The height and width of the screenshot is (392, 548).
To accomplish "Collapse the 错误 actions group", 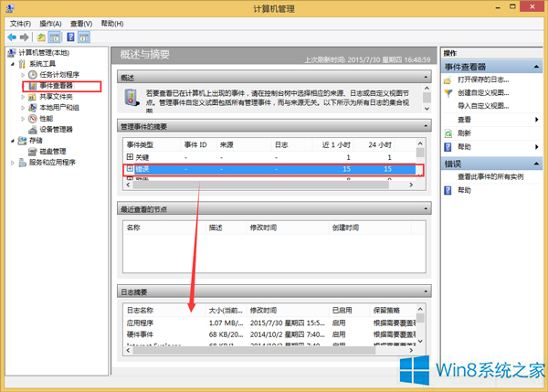I will [x=536, y=164].
